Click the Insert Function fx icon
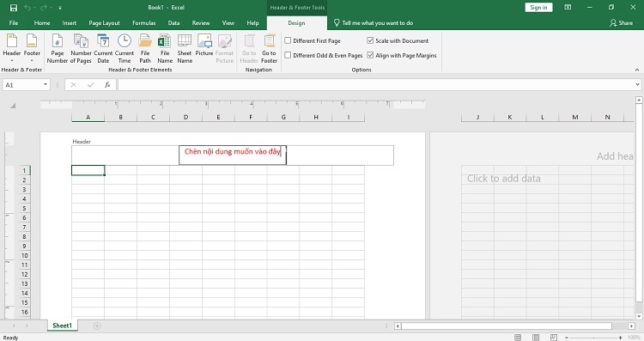 pos(107,85)
